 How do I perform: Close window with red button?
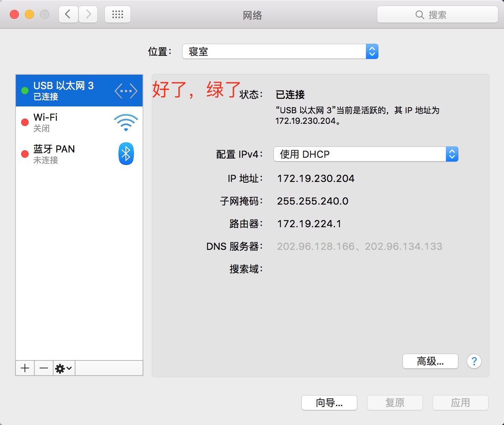point(14,14)
